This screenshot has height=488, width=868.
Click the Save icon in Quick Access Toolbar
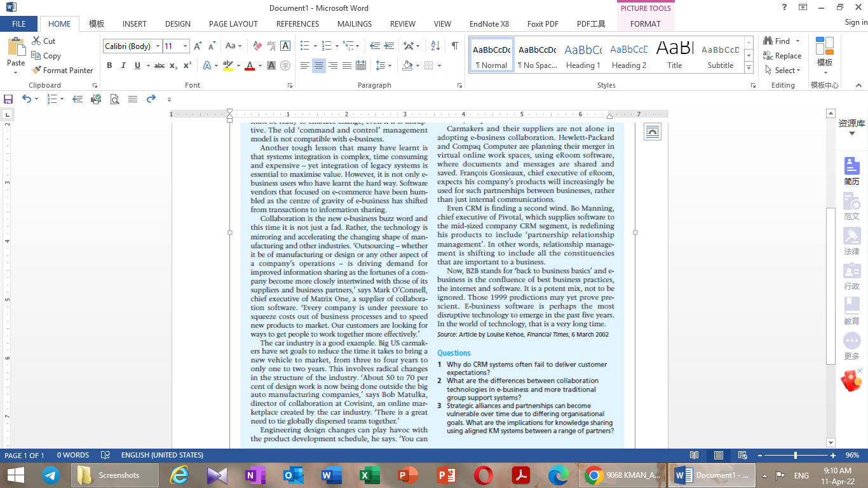8,98
